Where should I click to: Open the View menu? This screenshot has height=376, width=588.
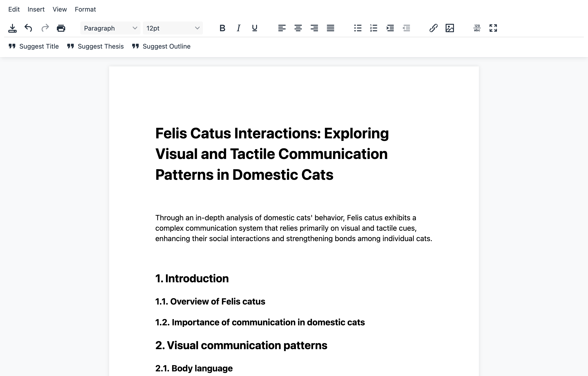60,9
